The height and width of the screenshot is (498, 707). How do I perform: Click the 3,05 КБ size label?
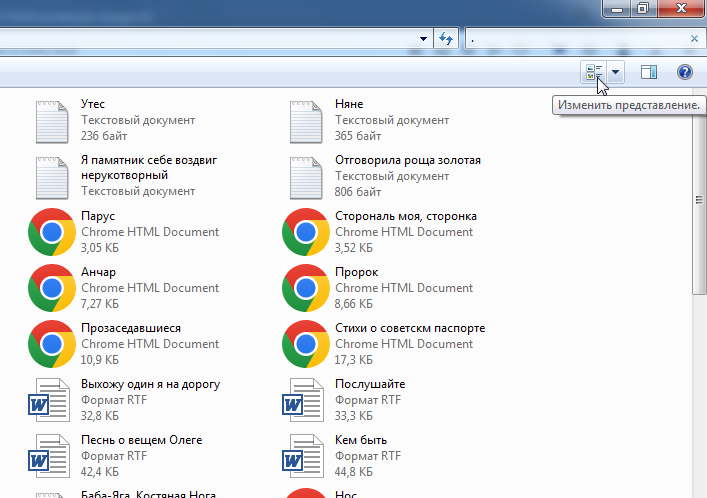click(100, 248)
